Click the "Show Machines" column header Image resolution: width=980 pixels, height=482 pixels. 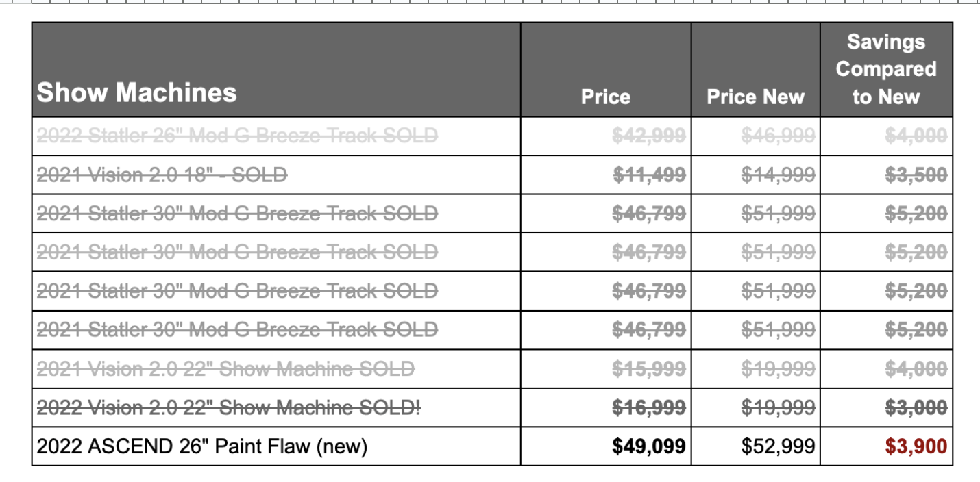[136, 92]
